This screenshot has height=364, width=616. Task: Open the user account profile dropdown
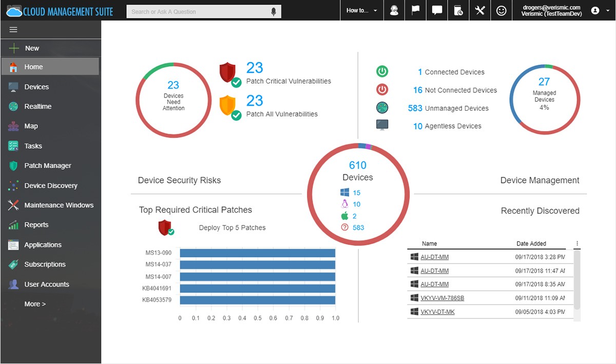599,10
